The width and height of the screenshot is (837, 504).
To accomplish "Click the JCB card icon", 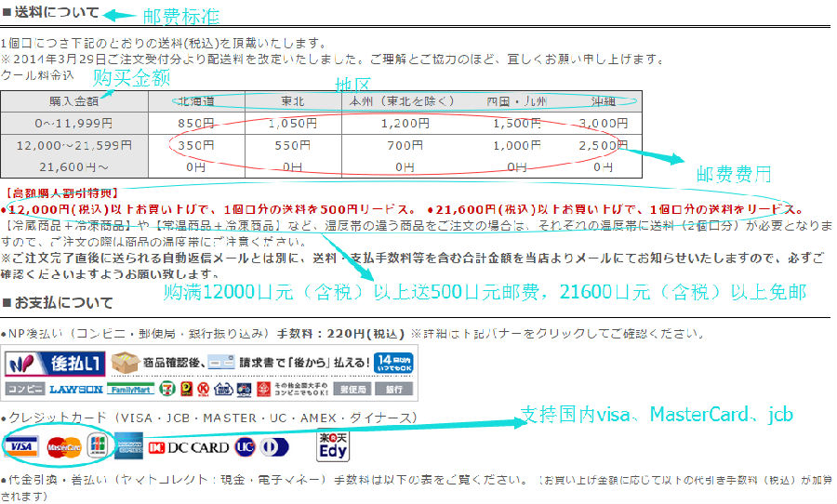I will click(98, 445).
